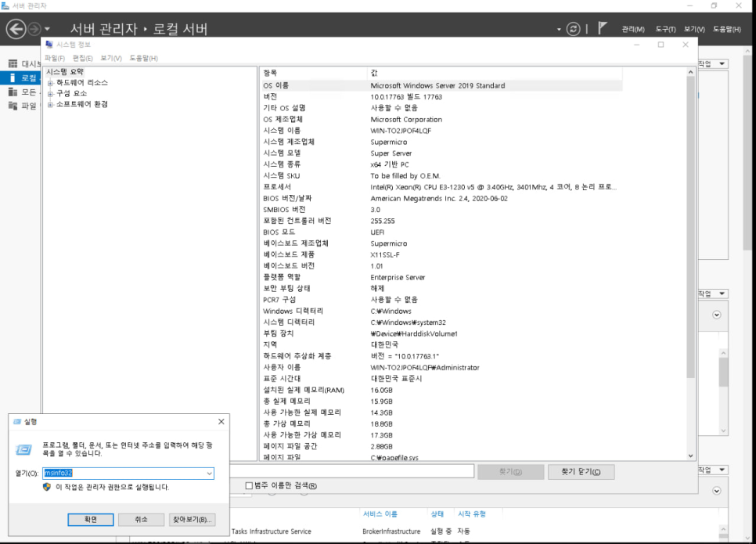Refresh Server Manager with the circular refresh icon
The height and width of the screenshot is (544, 756).
tap(573, 29)
